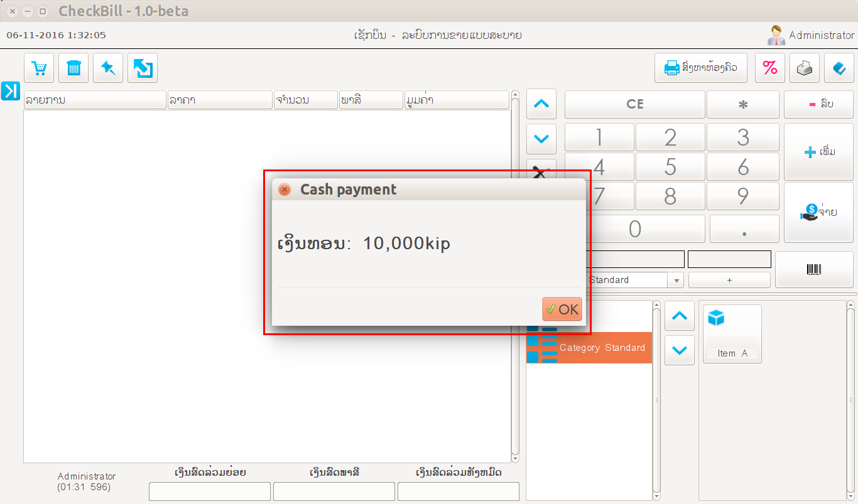Close the Cash payment dialog

[285, 190]
